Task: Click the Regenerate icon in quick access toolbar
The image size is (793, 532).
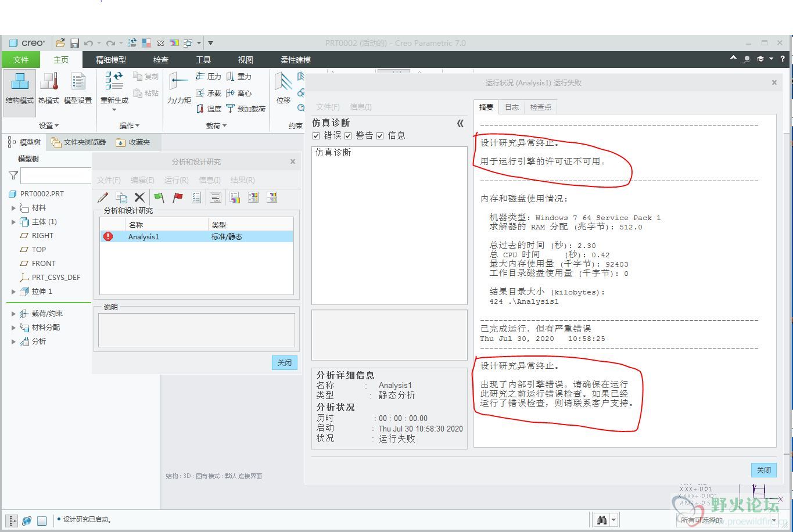Action: pos(132,43)
